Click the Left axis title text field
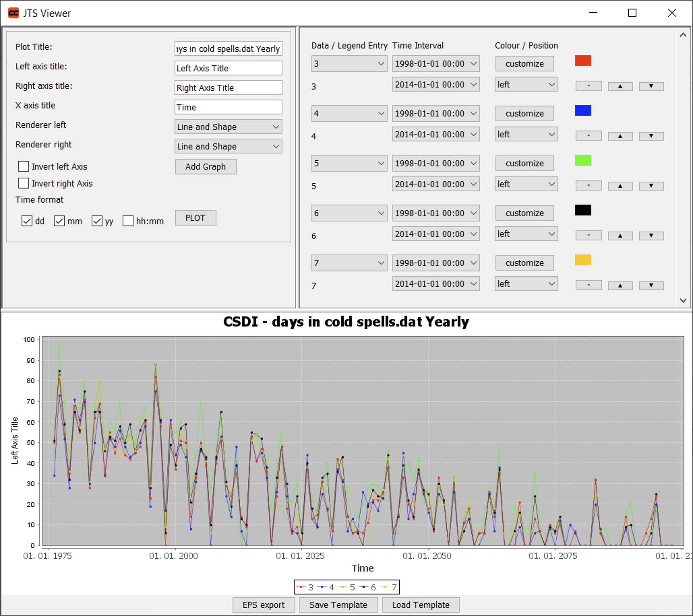Viewport: 693px width, 616px height. pyautogui.click(x=228, y=68)
